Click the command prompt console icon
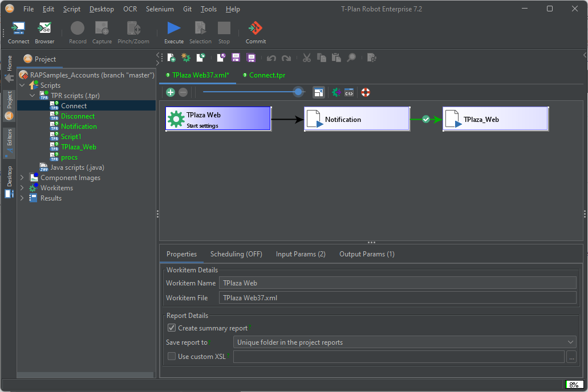The width and height of the screenshot is (588, 392). click(x=349, y=92)
